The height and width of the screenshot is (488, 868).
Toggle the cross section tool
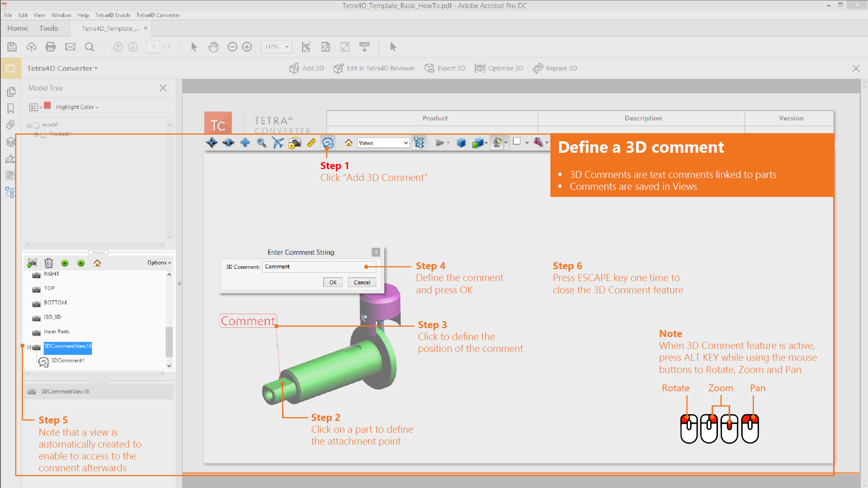coord(538,142)
